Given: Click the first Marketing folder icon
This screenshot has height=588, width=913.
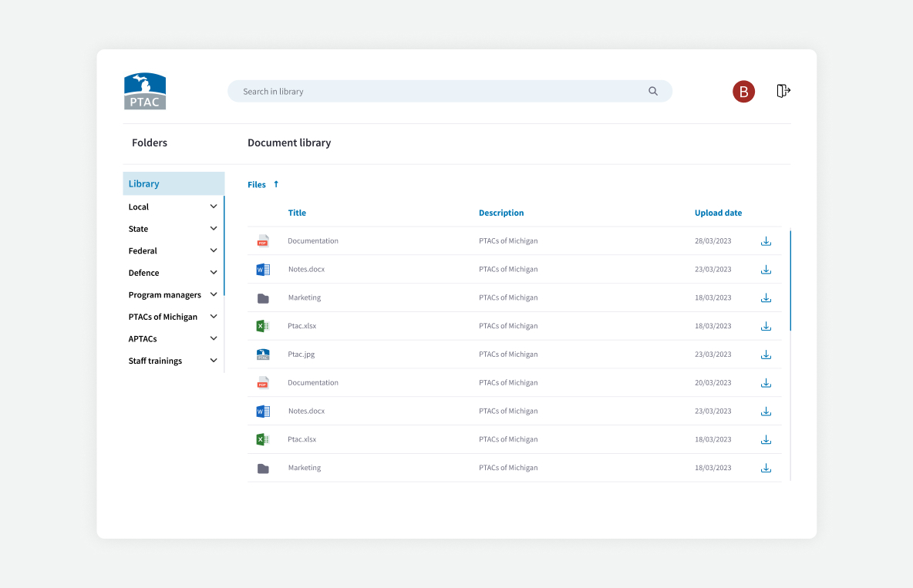Looking at the screenshot, I should pos(263,298).
